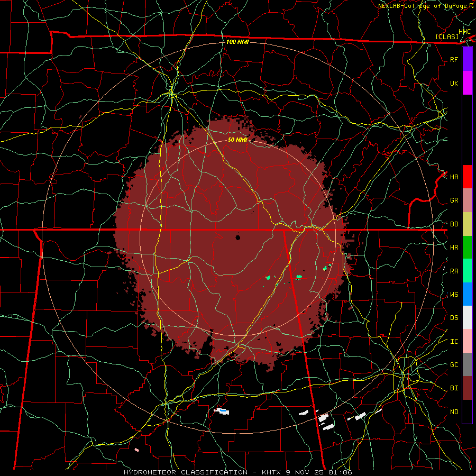
Task: Click the DS legend label
Action: click(x=454, y=318)
